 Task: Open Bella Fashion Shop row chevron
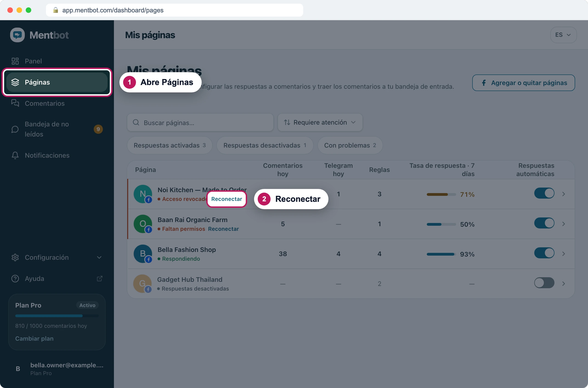(563, 254)
